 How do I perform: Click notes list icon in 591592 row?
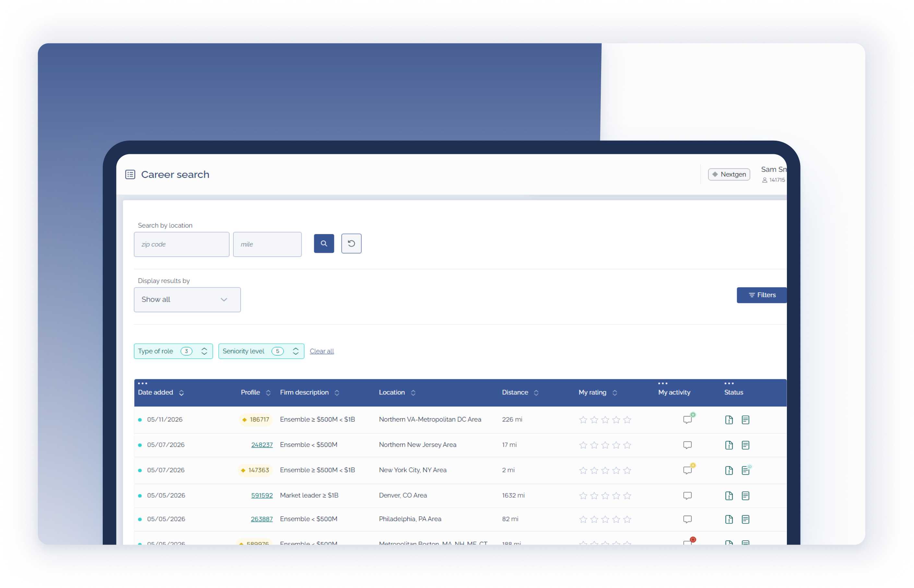pos(745,496)
